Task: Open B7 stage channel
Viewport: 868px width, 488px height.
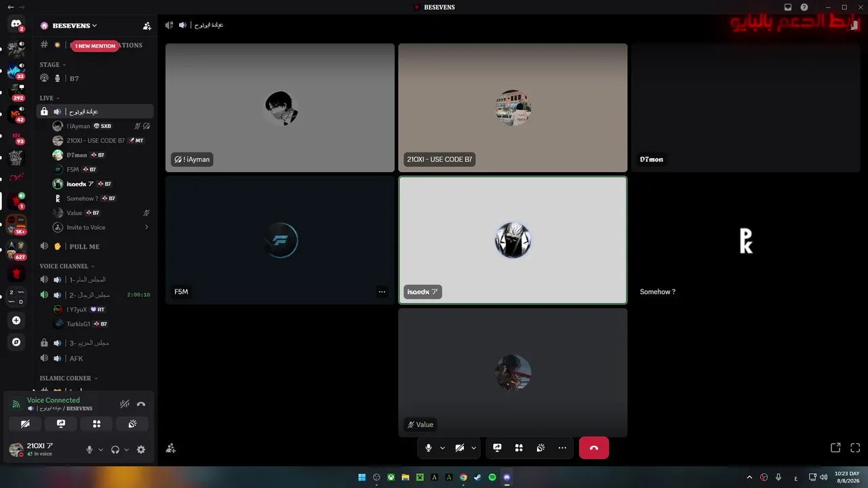Action: (x=95, y=79)
